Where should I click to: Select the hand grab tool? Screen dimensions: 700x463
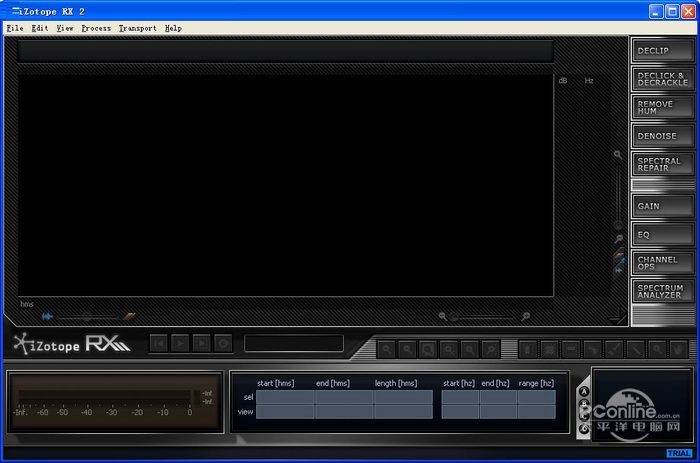(x=679, y=350)
